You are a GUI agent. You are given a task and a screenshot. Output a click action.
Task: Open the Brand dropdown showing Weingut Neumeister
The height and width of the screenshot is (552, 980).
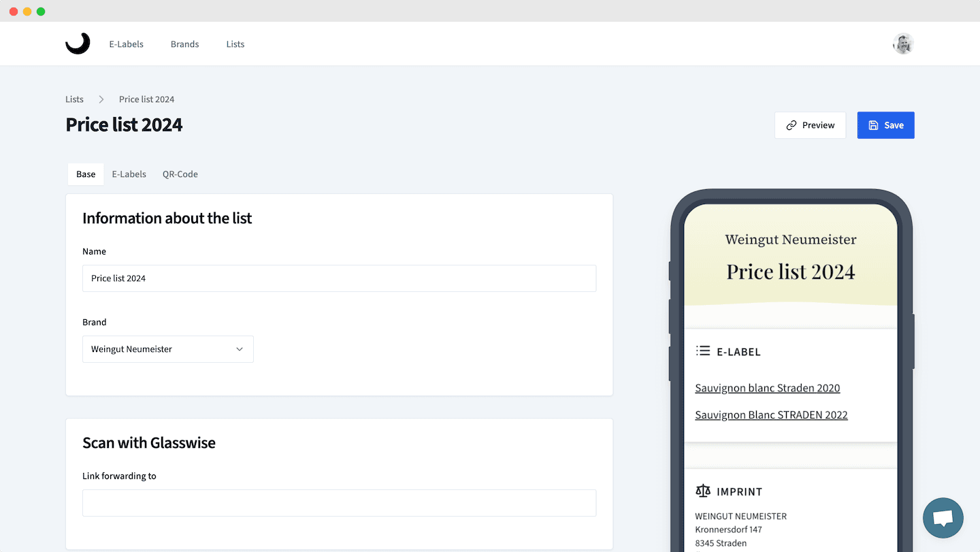click(x=167, y=348)
